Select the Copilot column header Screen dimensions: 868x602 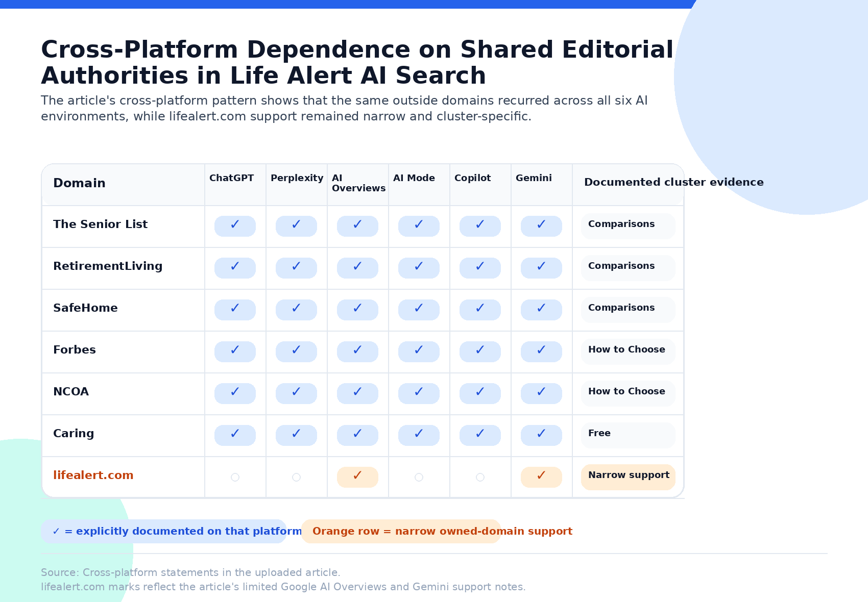[472, 178]
